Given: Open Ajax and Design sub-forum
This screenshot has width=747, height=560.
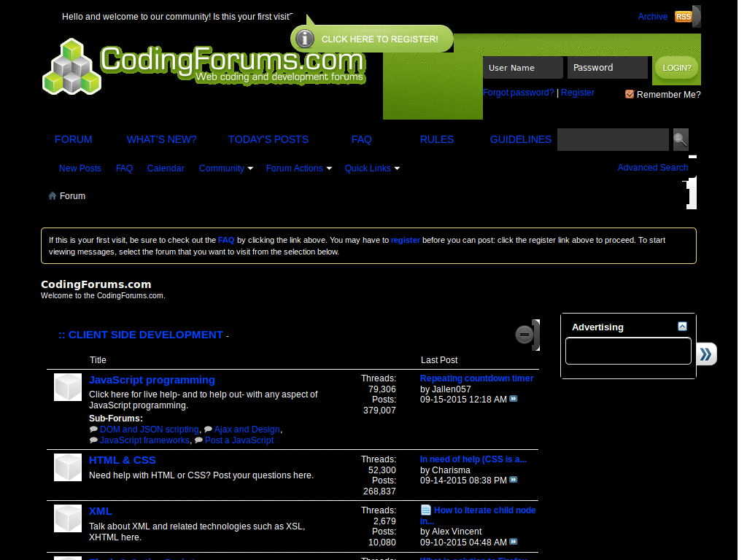Looking at the screenshot, I should click(x=247, y=429).
